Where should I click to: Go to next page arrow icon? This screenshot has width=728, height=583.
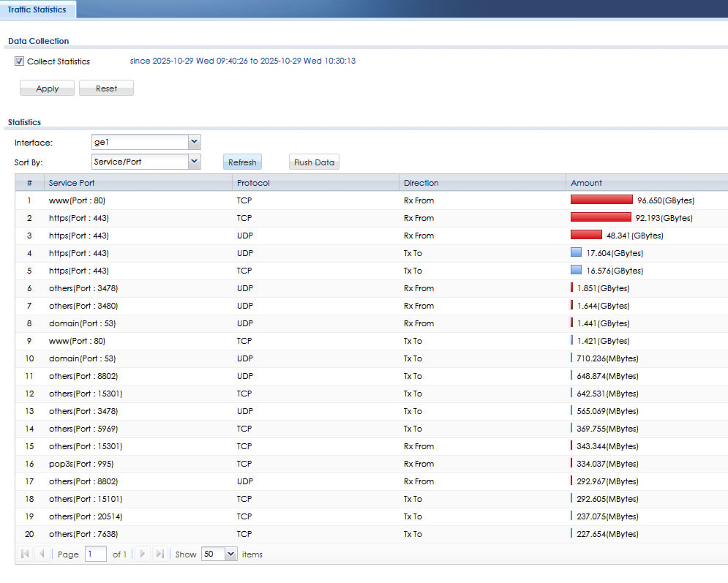[x=143, y=554]
